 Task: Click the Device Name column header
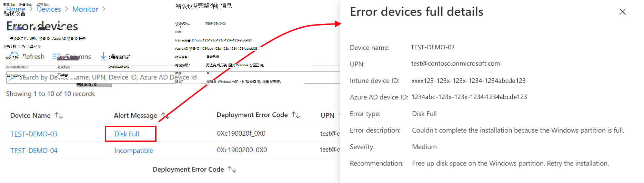[x=30, y=116]
